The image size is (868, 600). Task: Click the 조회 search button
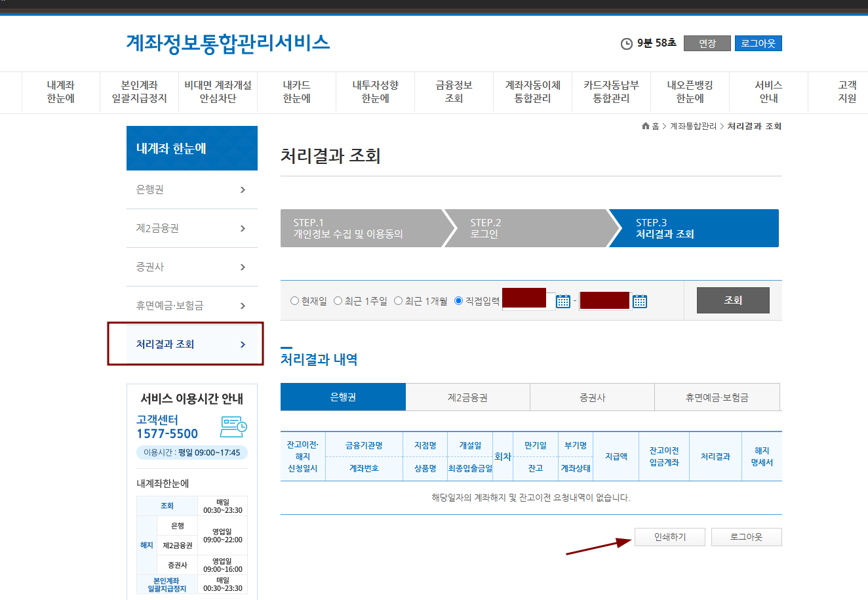click(733, 300)
